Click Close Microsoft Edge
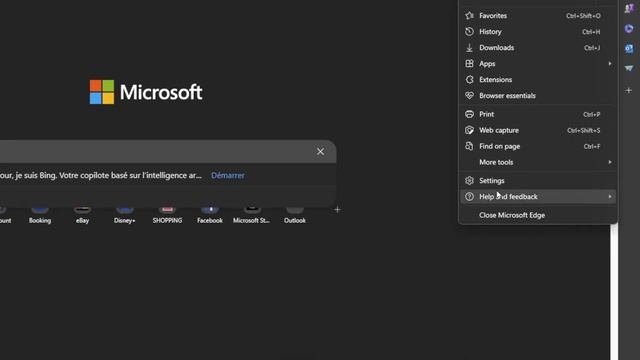Viewport: 640px width, 360px height. [x=538, y=215]
